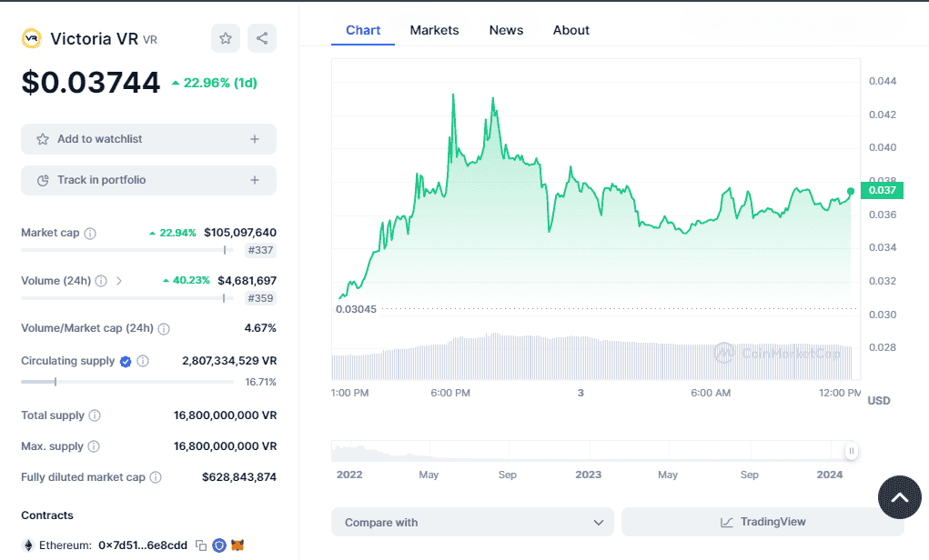This screenshot has height=560, width=929.
Task: Click the Fully diluted market cap info icon
Action: click(156, 477)
